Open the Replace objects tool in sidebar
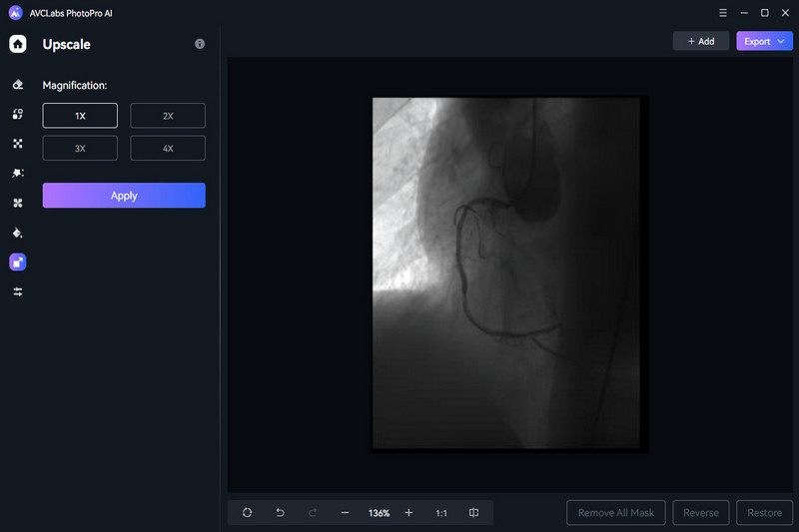 pos(18,114)
